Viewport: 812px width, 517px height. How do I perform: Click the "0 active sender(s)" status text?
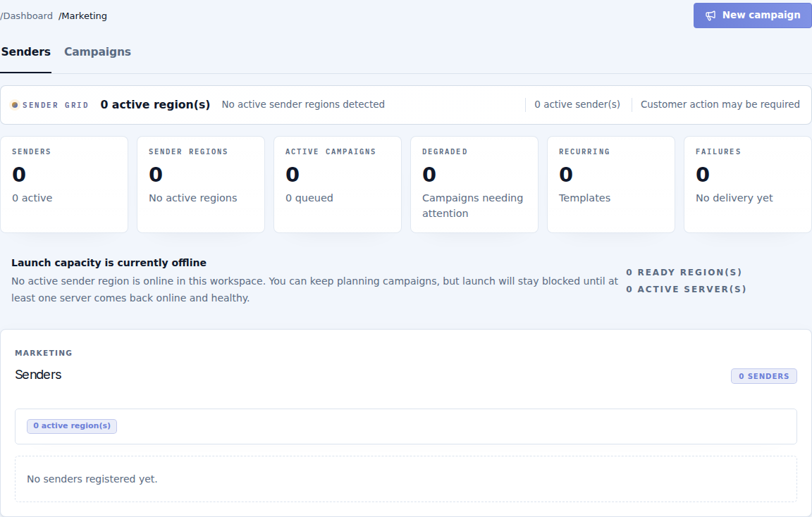click(x=577, y=104)
